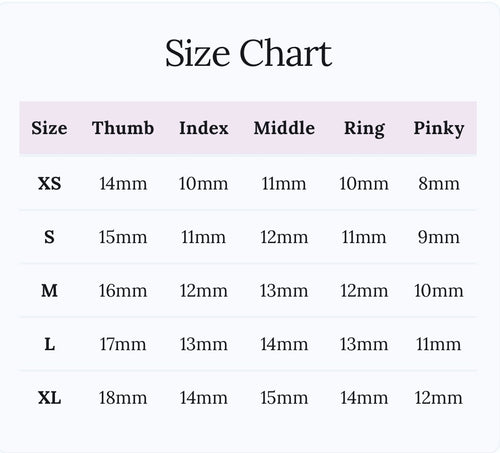Viewport: 500px width, 453px height.
Task: Click the S thumb 15mm cell
Action: (x=123, y=237)
